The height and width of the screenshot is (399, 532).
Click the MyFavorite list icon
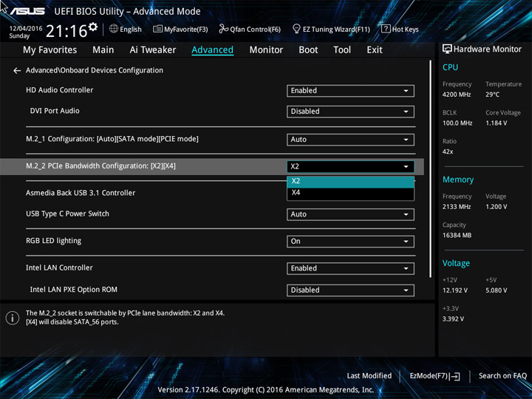pos(157,29)
